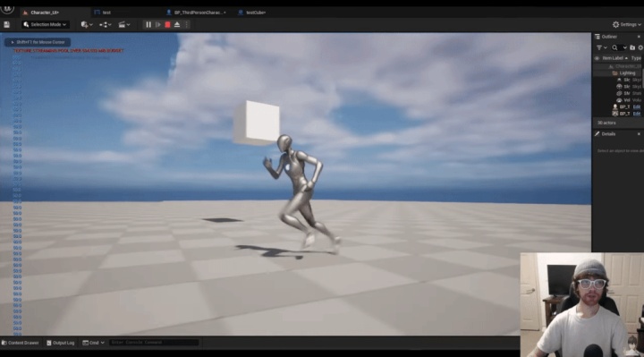Save the current level with the floppy icon
This screenshot has width=644, height=357.
tap(6, 25)
